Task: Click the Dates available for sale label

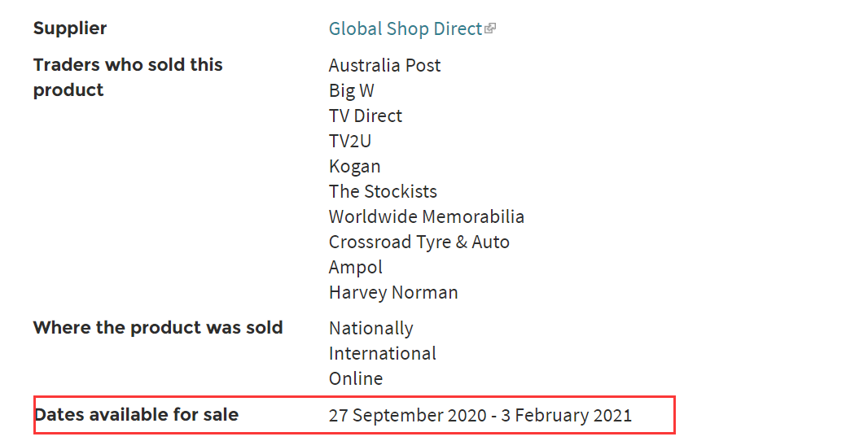Action: (136, 415)
